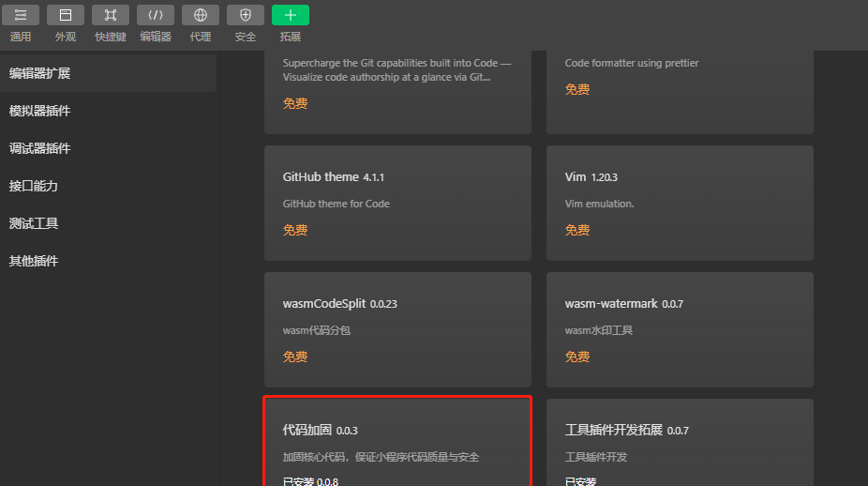Click the 拓展 label under the plus icon
Viewport: 868px width, 486px height.
click(290, 37)
